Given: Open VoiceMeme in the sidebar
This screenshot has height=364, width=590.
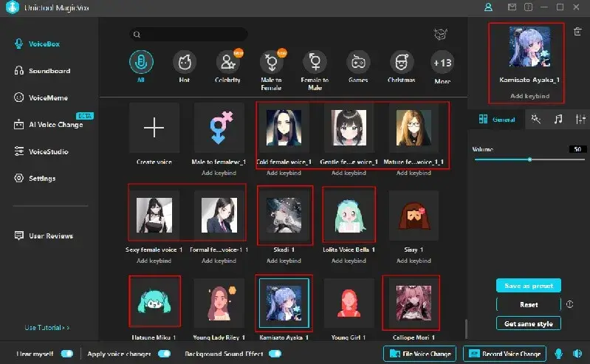Looking at the screenshot, I should (x=41, y=97).
